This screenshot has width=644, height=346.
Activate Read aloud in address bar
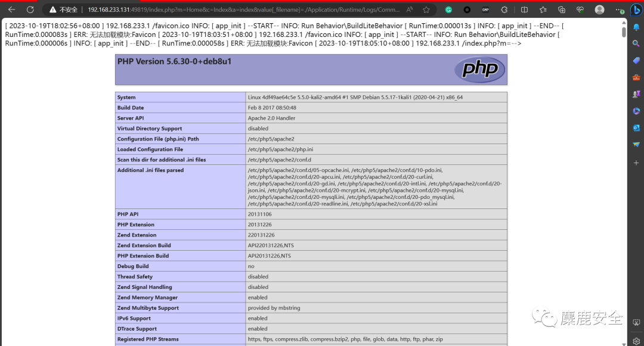click(410, 10)
